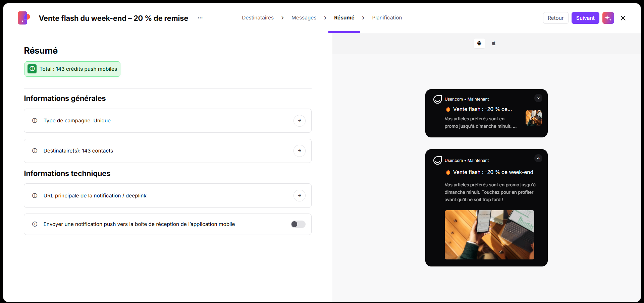
Task: Click the 'Informations techniques' heading
Action: 67,173
